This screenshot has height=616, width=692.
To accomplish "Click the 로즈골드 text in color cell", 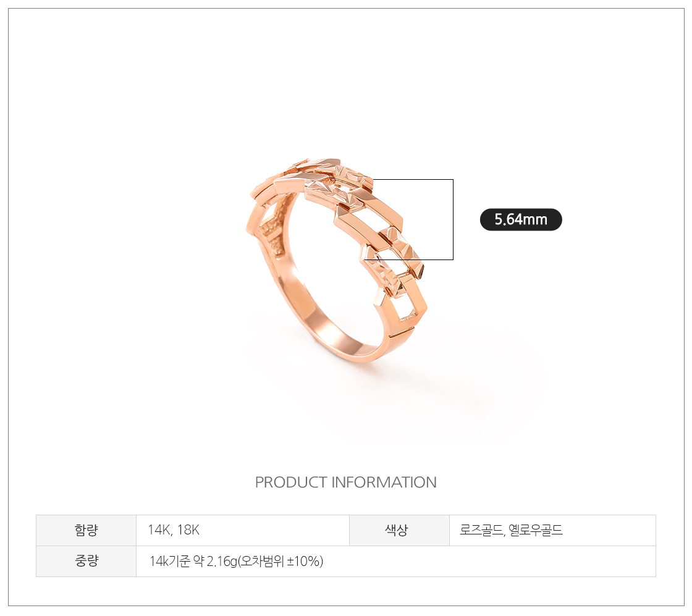I will [481, 530].
